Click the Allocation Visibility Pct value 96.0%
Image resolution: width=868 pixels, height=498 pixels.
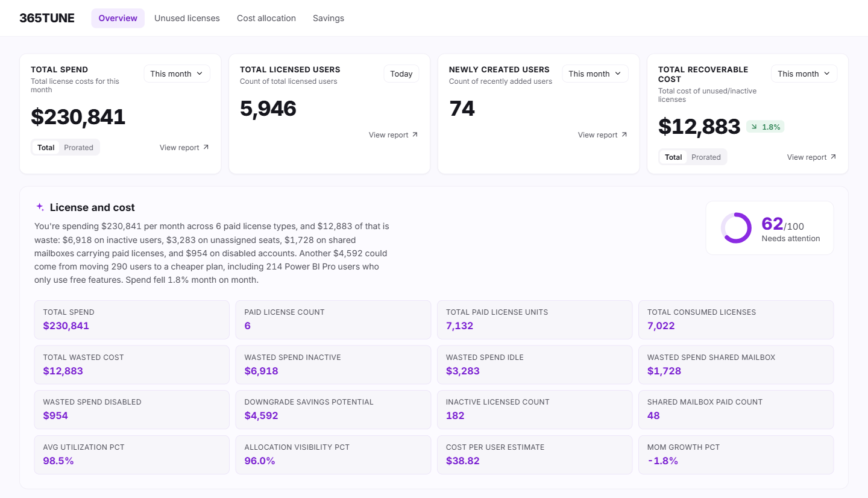[260, 461]
